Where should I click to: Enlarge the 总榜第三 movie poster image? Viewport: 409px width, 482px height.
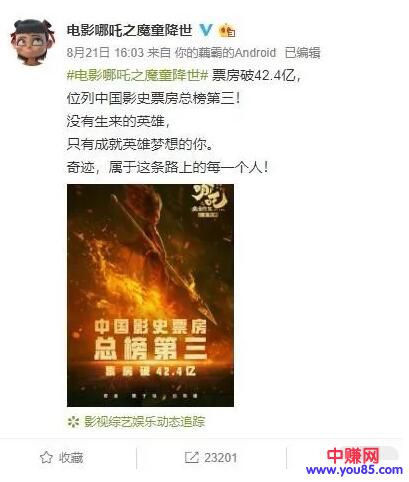(x=150, y=295)
